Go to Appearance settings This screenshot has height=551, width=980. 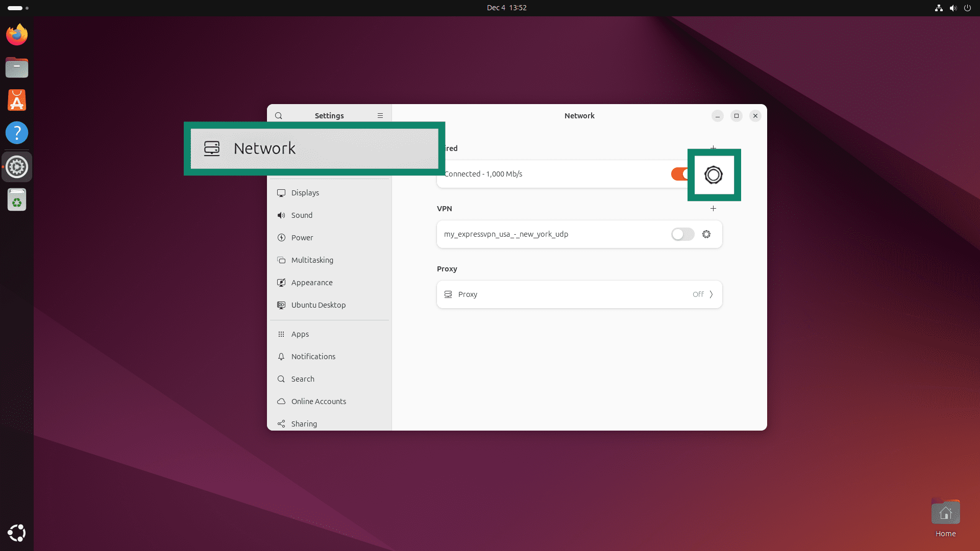point(329,283)
